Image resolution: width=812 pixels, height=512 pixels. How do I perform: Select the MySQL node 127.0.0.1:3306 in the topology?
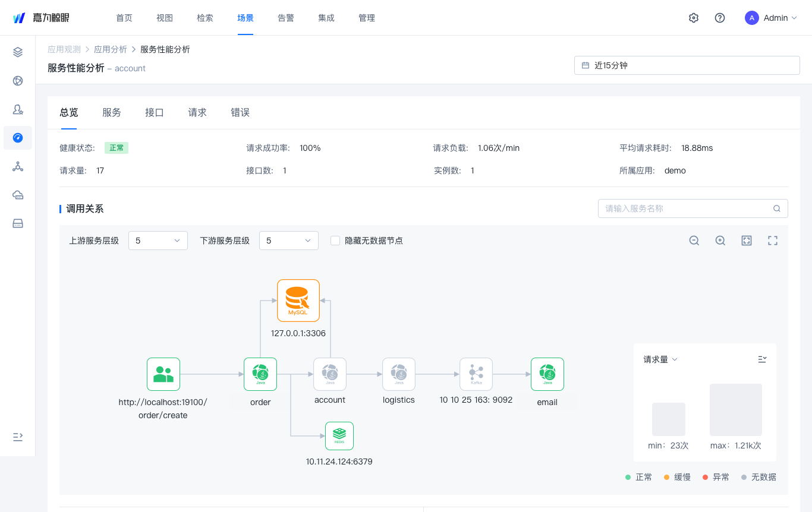[x=298, y=301]
